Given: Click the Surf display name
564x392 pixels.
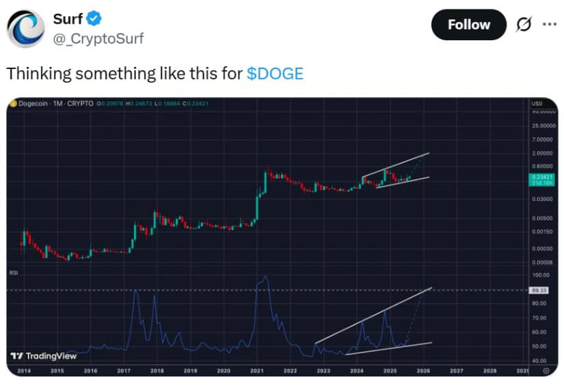Looking at the screenshot, I should (68, 18).
